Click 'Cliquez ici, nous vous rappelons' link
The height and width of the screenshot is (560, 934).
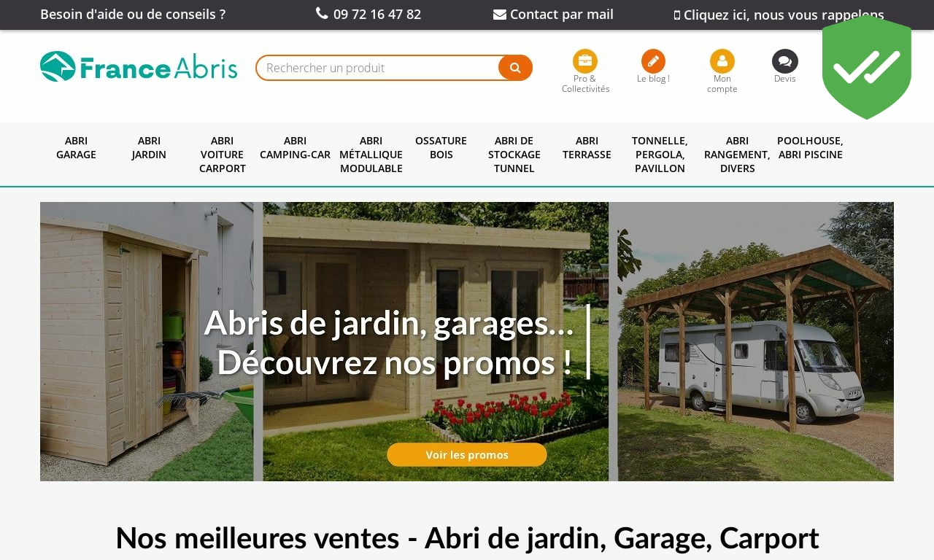[779, 15]
